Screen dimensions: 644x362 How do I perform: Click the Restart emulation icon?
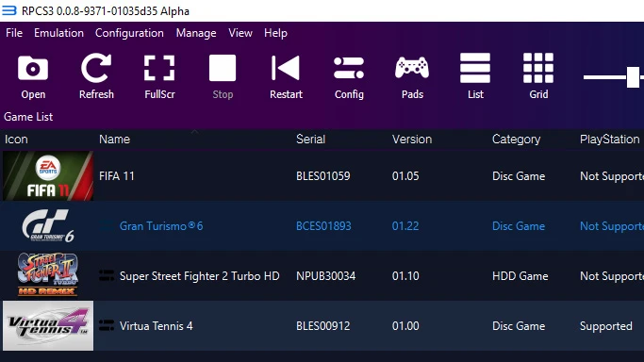[286, 68]
